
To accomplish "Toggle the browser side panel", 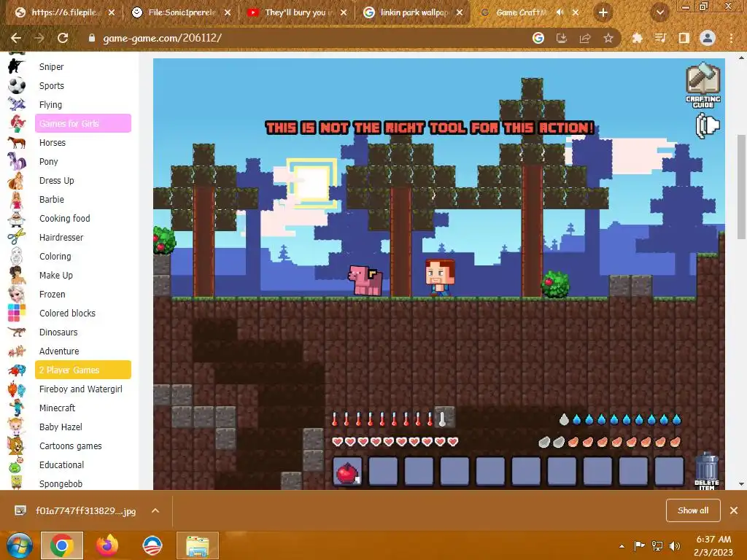I will 684,38.
